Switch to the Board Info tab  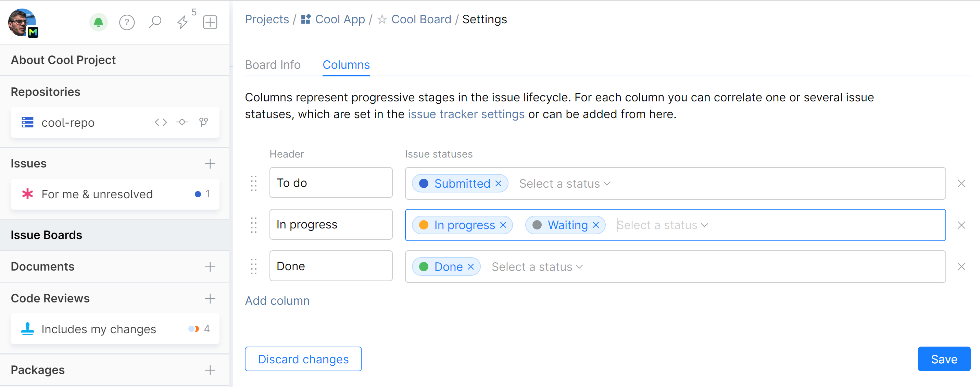tap(272, 65)
